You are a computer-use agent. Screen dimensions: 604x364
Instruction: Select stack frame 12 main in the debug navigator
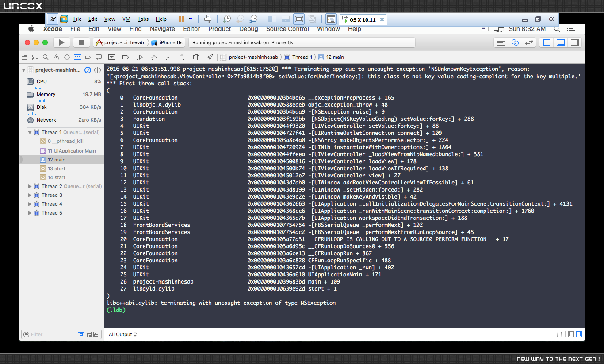[x=62, y=160]
